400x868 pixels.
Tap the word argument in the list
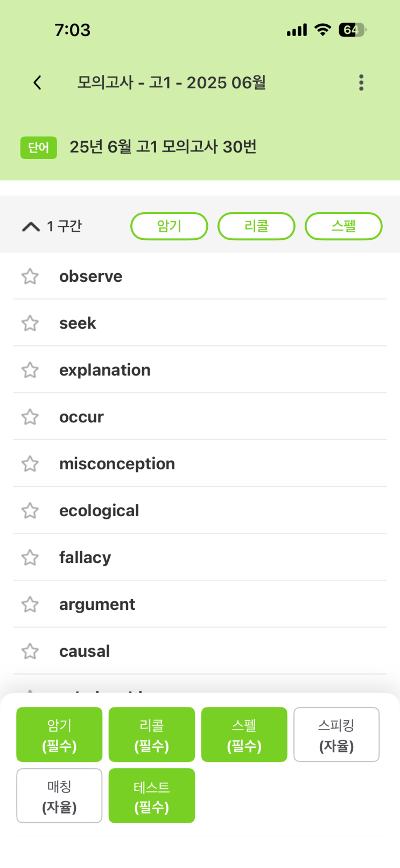click(x=97, y=605)
